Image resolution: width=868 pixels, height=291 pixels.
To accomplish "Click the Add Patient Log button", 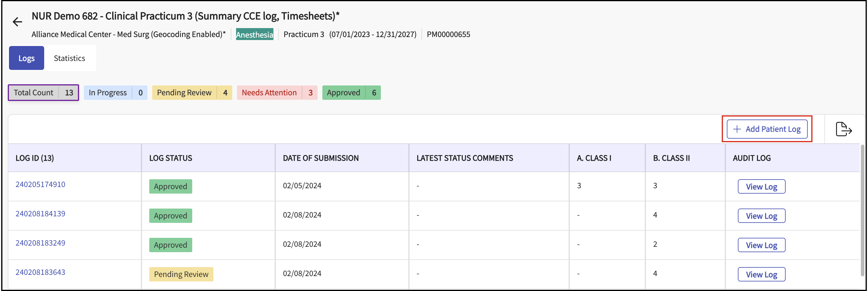I will click(767, 129).
